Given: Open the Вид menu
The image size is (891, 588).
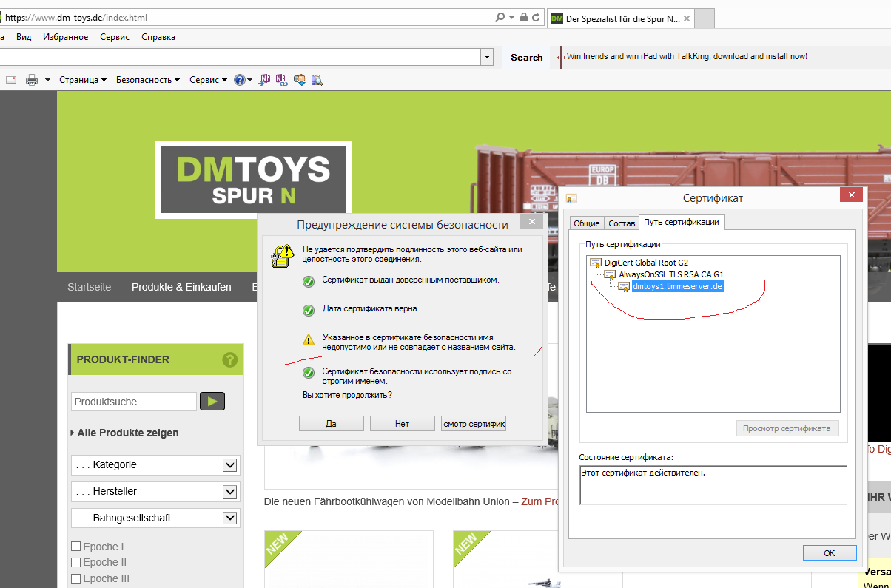Looking at the screenshot, I should (24, 36).
